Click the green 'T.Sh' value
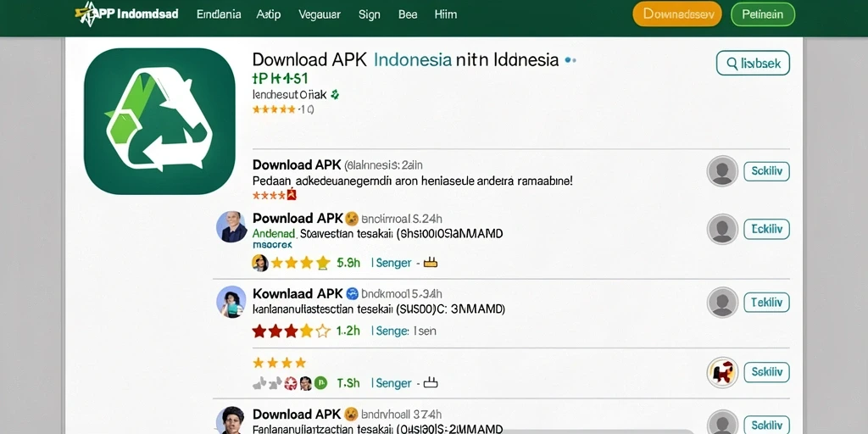Image resolution: width=868 pixels, height=434 pixels. pyautogui.click(x=348, y=383)
